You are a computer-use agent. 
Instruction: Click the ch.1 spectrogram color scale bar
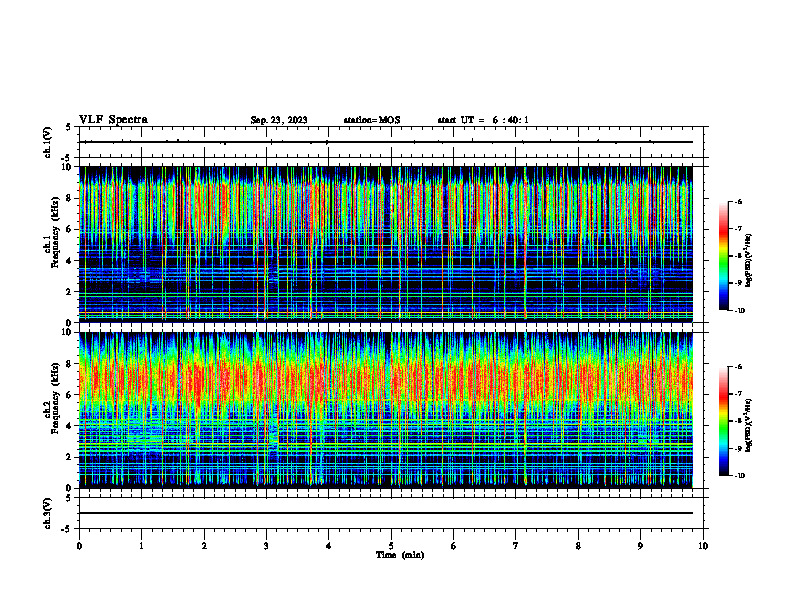723,256
